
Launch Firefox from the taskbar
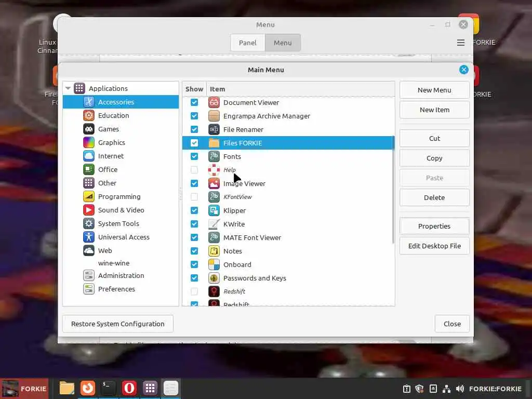[x=87, y=388]
